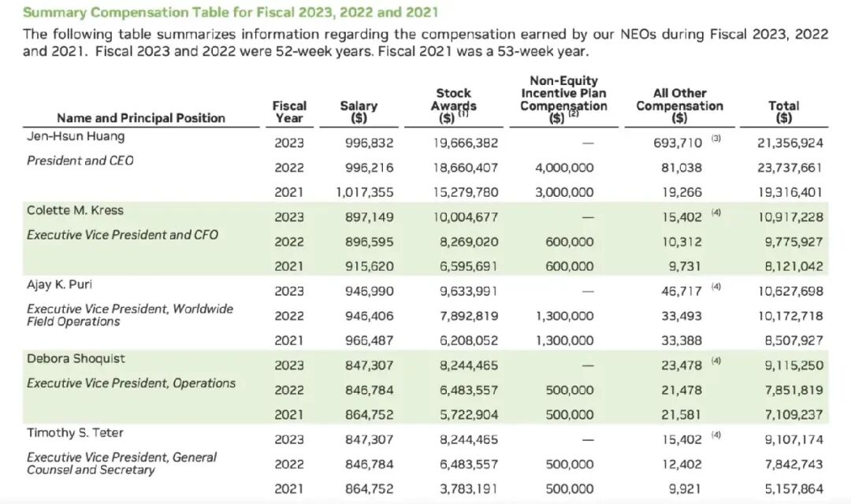Select the 'Salary ($)' column header
The height and width of the screenshot is (504, 851).
tap(359, 112)
